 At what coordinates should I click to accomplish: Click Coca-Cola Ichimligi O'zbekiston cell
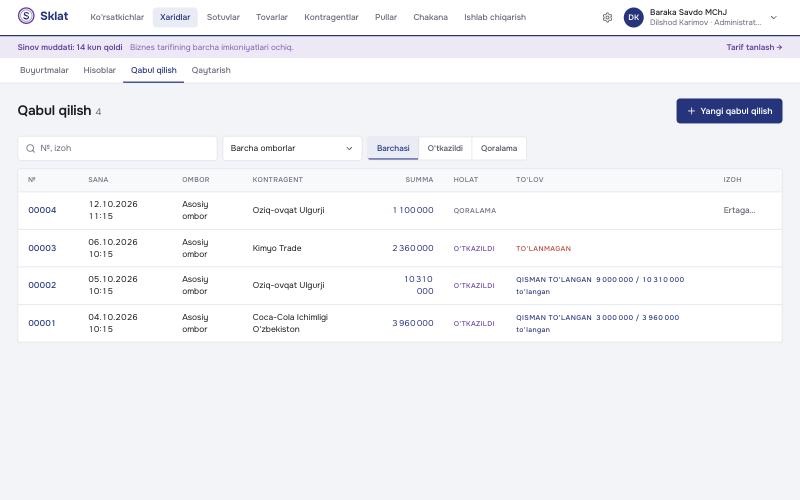coord(290,323)
